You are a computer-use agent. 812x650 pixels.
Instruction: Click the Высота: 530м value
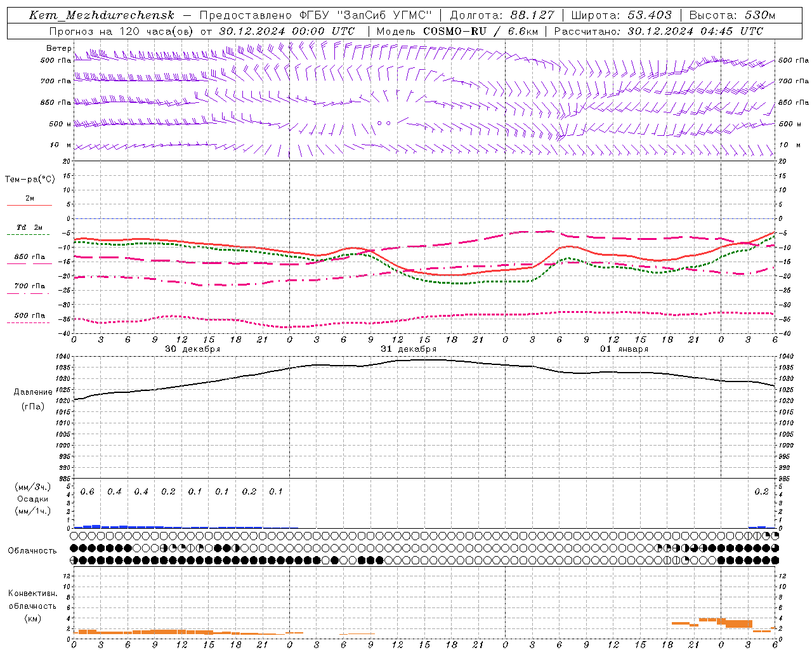point(732,15)
